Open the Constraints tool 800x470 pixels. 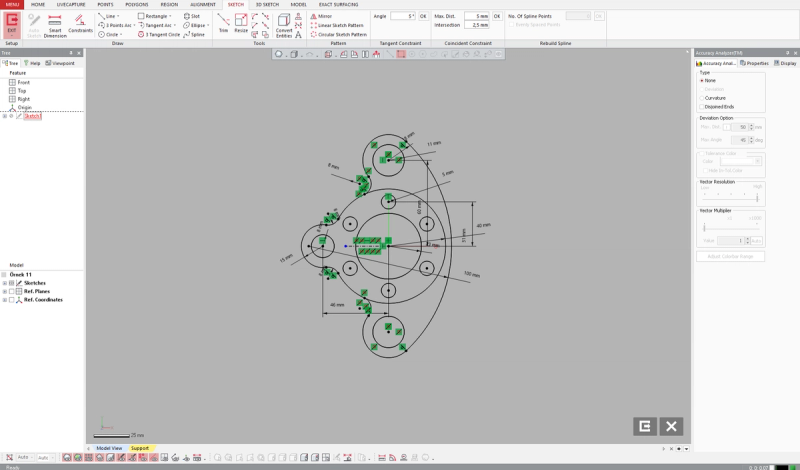tap(80, 24)
